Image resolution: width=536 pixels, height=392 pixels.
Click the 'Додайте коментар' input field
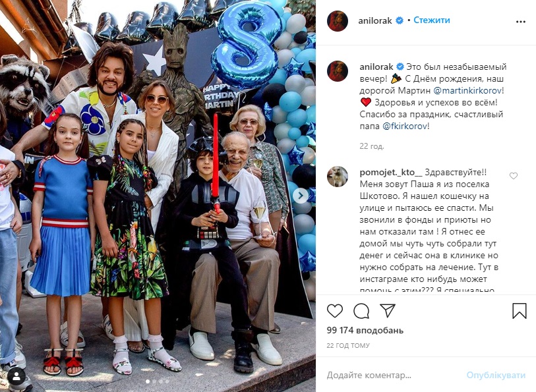(393, 376)
